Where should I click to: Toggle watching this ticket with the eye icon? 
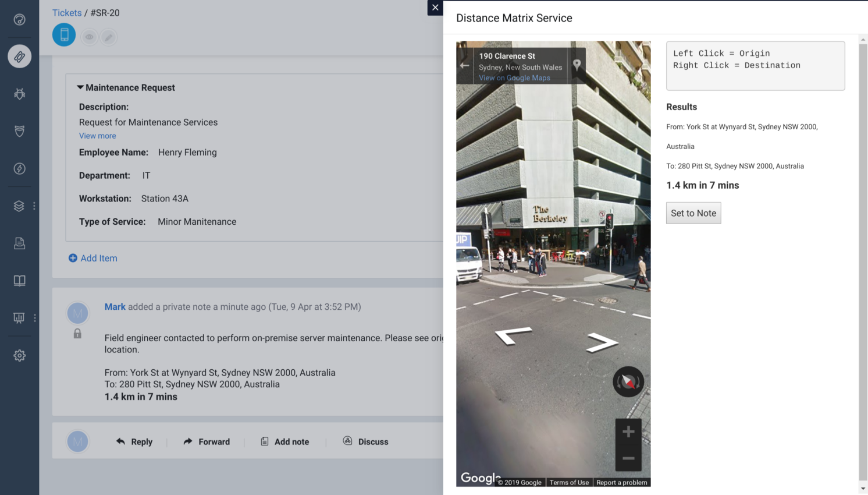click(89, 36)
